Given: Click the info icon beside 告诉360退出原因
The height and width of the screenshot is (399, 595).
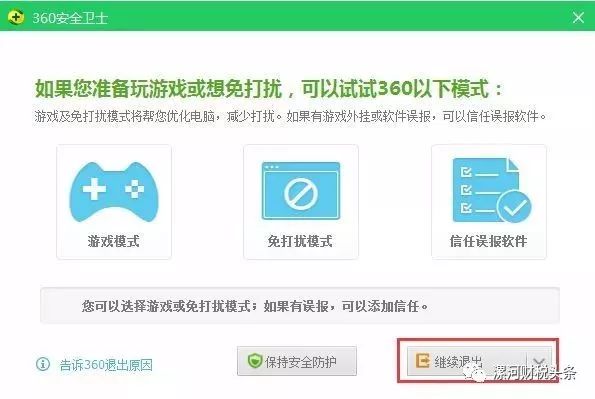Looking at the screenshot, I should [x=43, y=364].
